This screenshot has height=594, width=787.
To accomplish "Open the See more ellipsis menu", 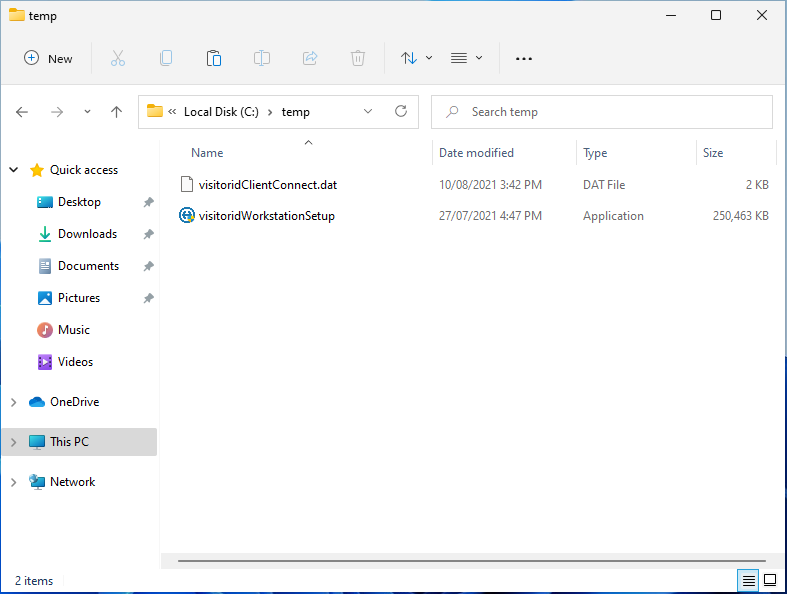I will [524, 58].
